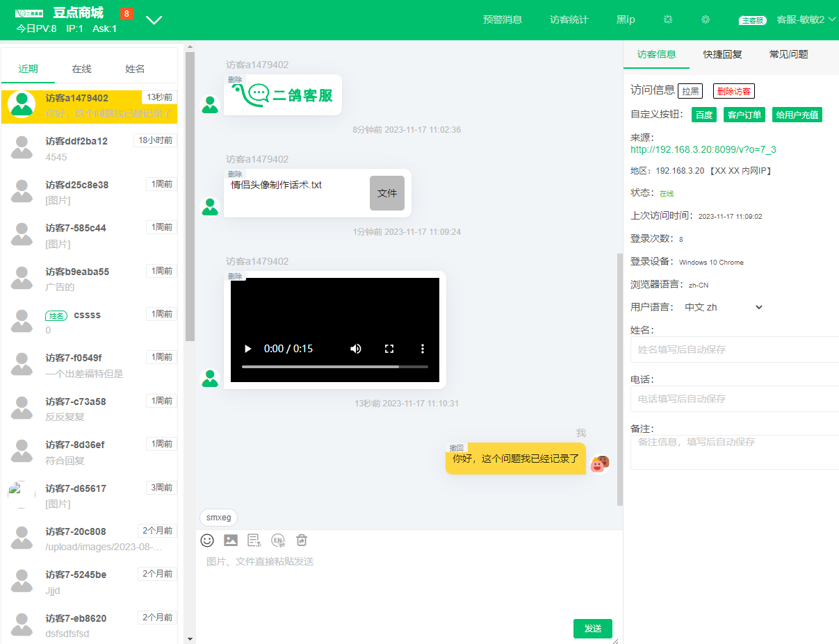Click the settings gear icon in header
839x644 pixels.
pyautogui.click(x=706, y=19)
